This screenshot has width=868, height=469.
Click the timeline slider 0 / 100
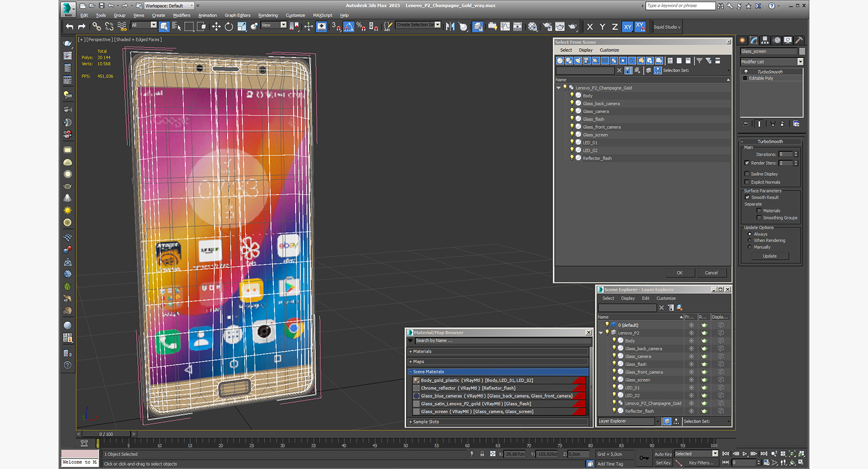pos(106,434)
